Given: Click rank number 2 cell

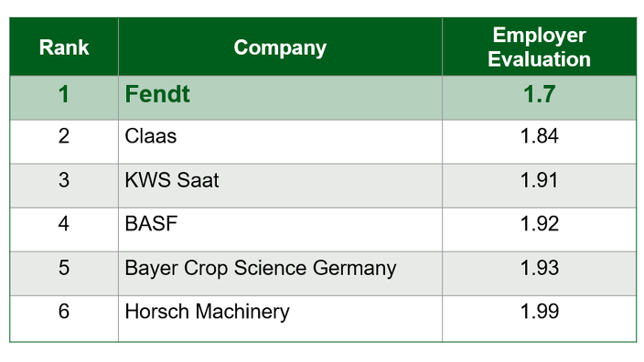Looking at the screenshot, I should [x=64, y=142].
